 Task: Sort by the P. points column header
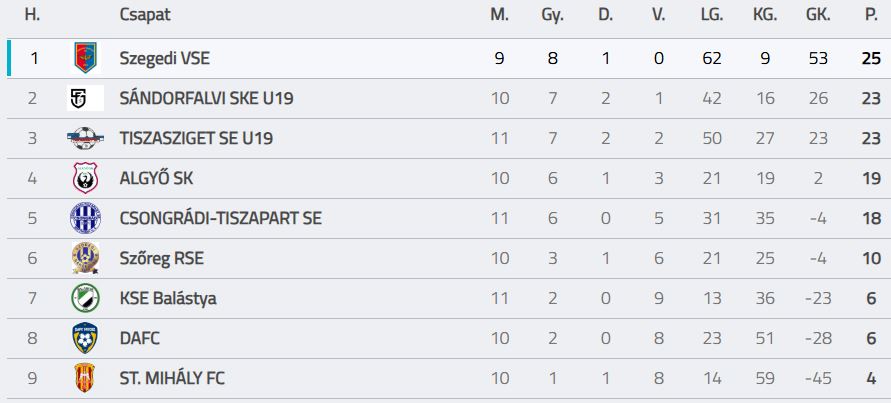point(871,15)
